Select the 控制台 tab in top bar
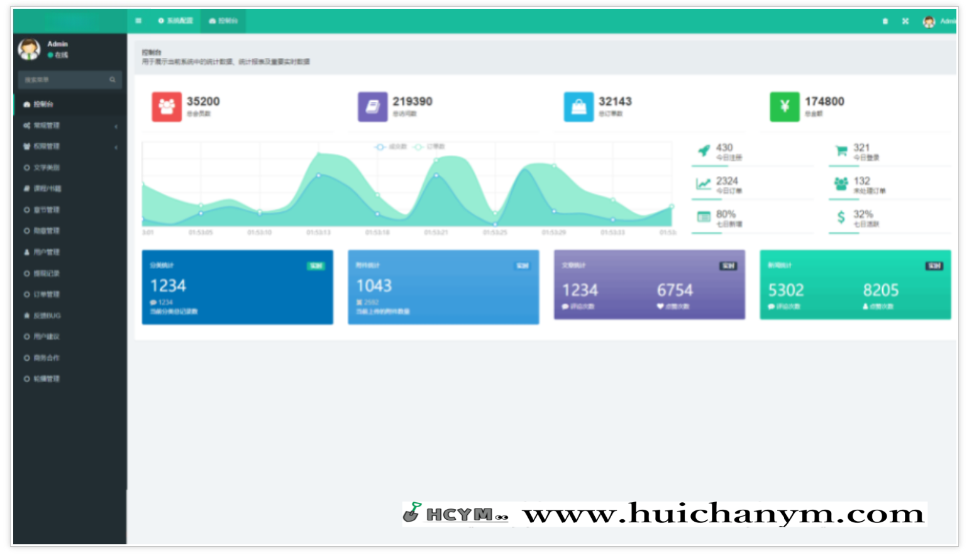The image size is (974, 560). coord(223,21)
